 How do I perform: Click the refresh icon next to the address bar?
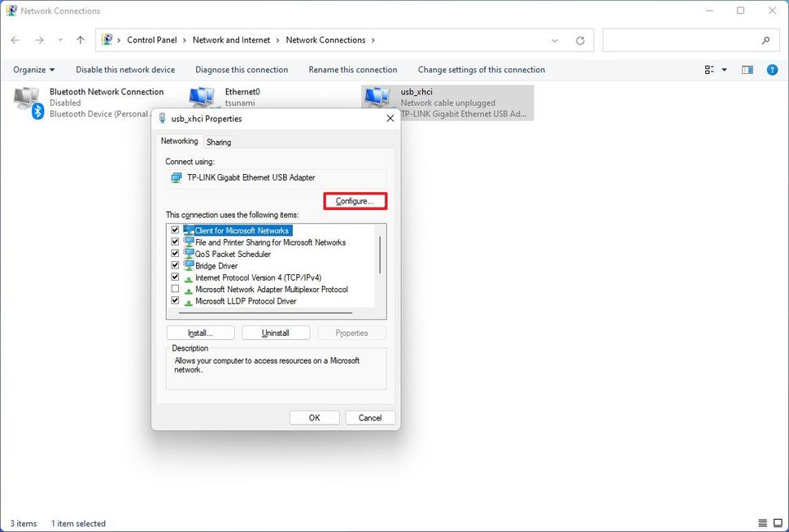coord(582,40)
